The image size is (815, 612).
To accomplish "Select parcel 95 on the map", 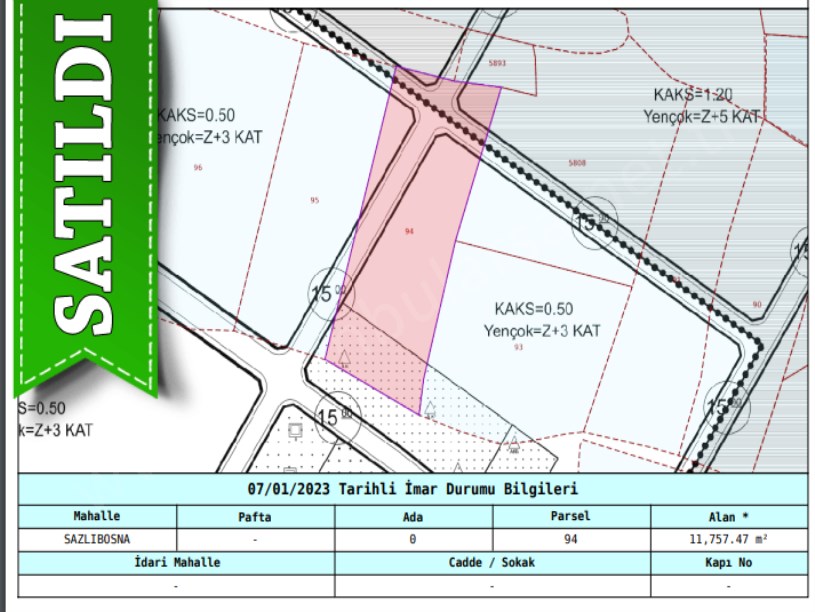I will tap(315, 200).
